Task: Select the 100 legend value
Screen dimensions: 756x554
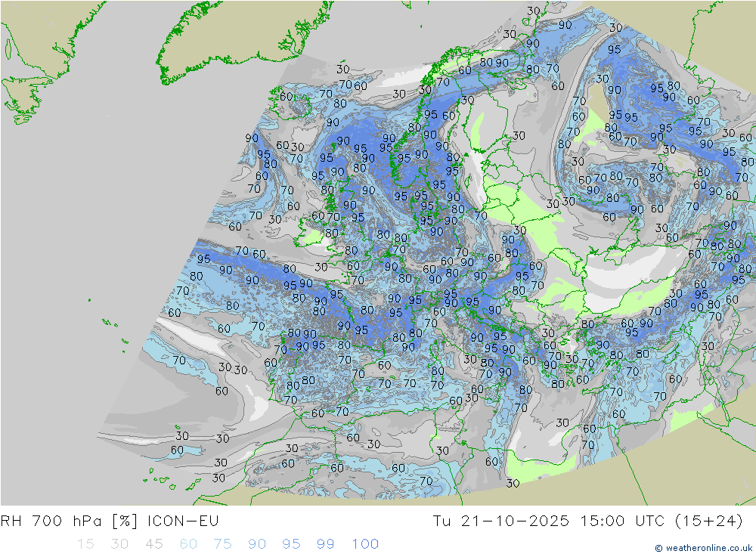Action: [x=365, y=544]
